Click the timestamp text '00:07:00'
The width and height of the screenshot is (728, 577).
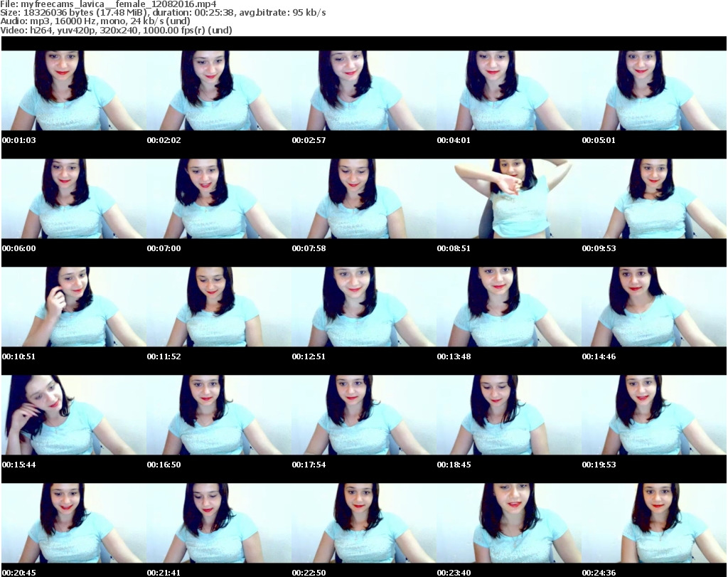pyautogui.click(x=164, y=248)
